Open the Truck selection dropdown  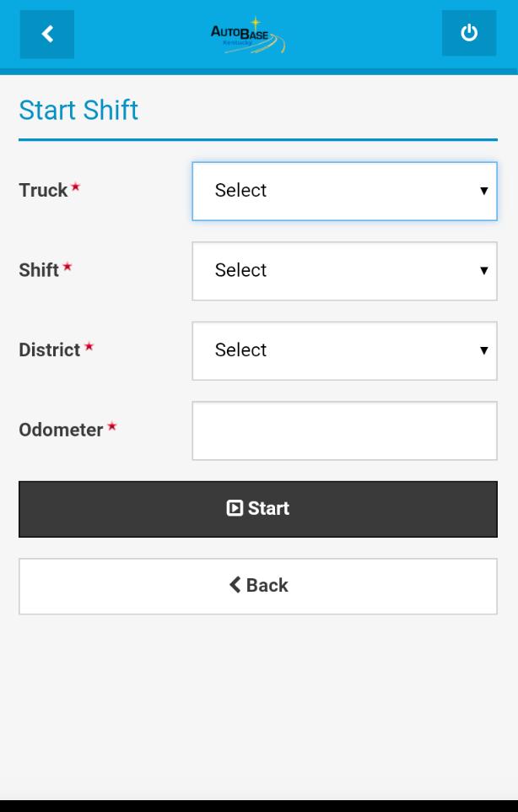tap(344, 191)
